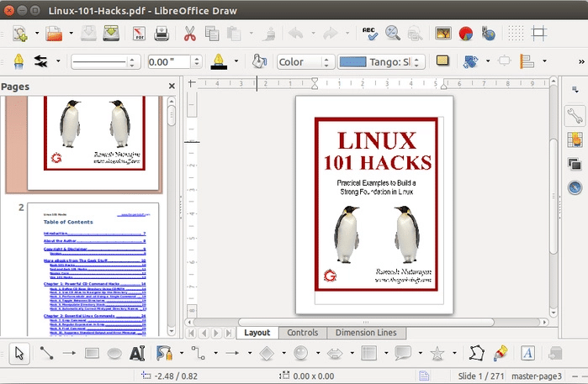Increase the line width stepper
The height and width of the screenshot is (384, 588).
tap(197, 59)
